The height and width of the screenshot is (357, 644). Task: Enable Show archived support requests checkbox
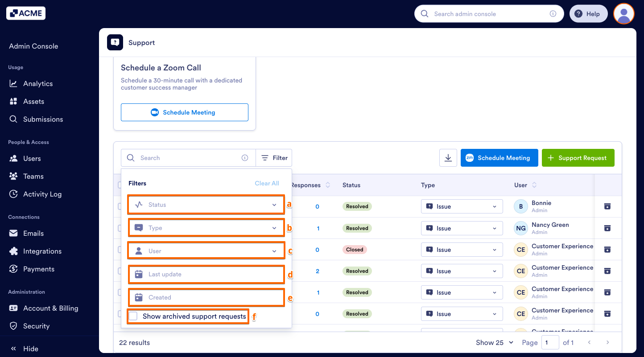tap(133, 316)
